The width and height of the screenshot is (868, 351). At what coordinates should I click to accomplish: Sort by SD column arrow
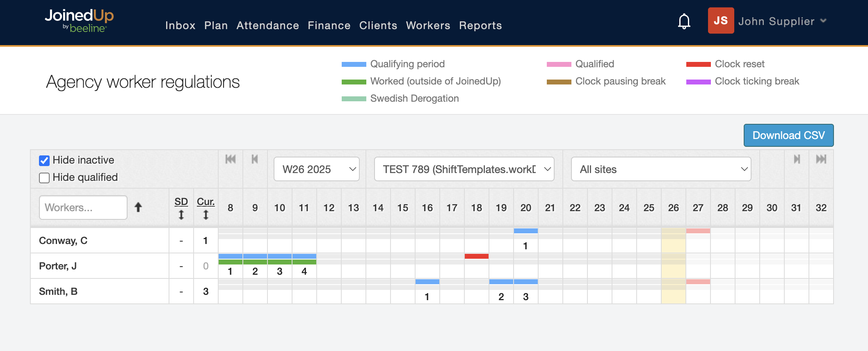tap(181, 214)
